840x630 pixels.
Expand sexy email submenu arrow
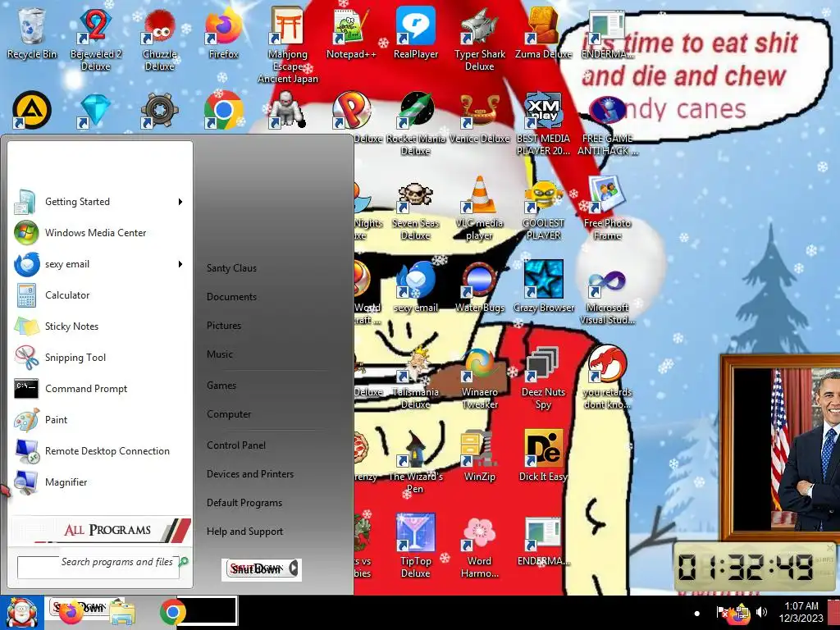(180, 264)
